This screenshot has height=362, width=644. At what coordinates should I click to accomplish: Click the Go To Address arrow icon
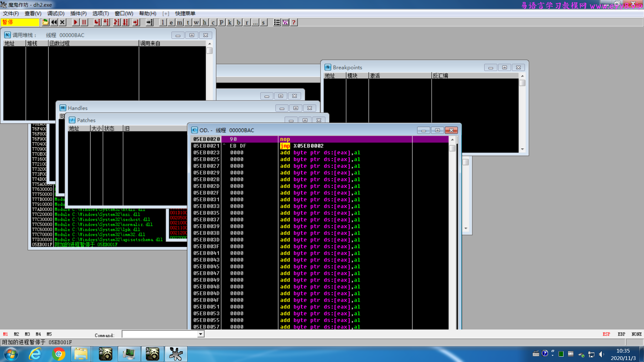(150, 22)
